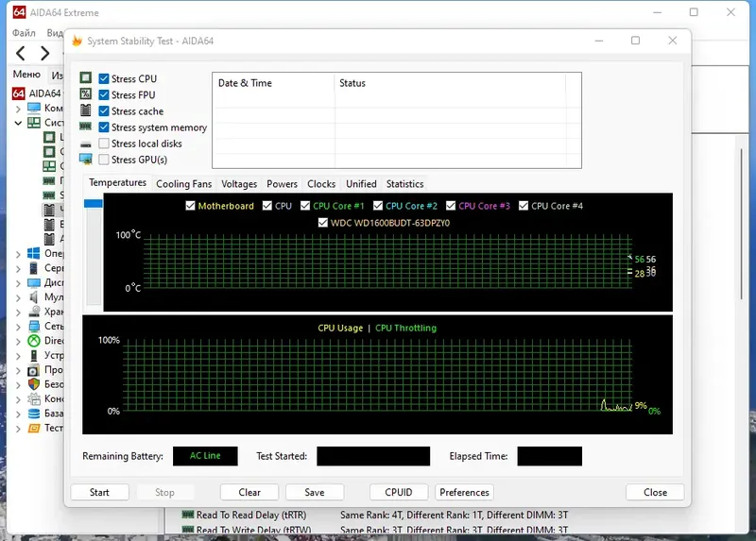The height and width of the screenshot is (541, 756).
Task: Switch to the Powers tab
Action: [282, 184]
